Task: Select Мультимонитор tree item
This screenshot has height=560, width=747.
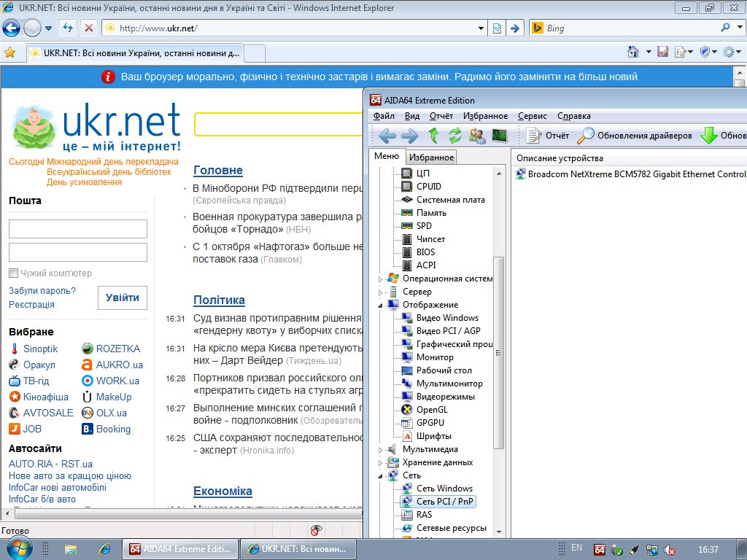Action: 449,384
